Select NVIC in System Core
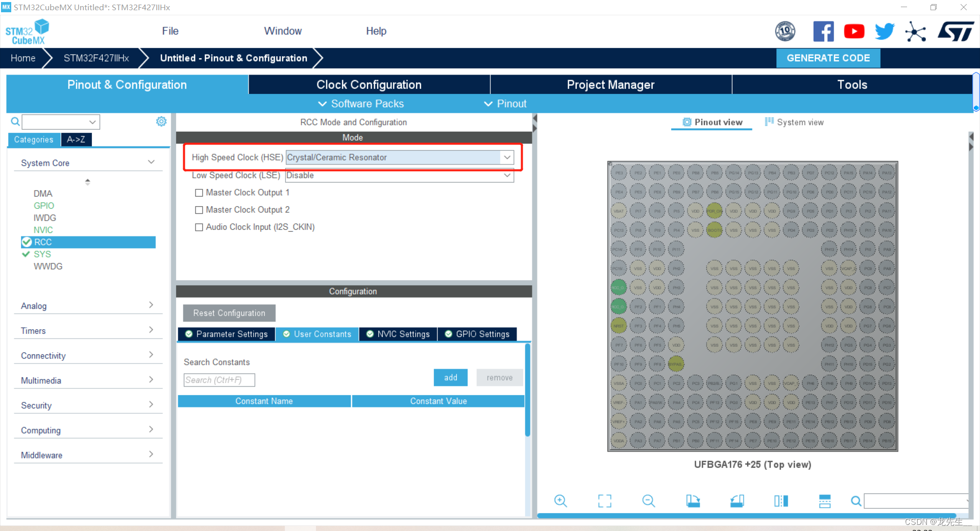980x531 pixels. (x=43, y=230)
